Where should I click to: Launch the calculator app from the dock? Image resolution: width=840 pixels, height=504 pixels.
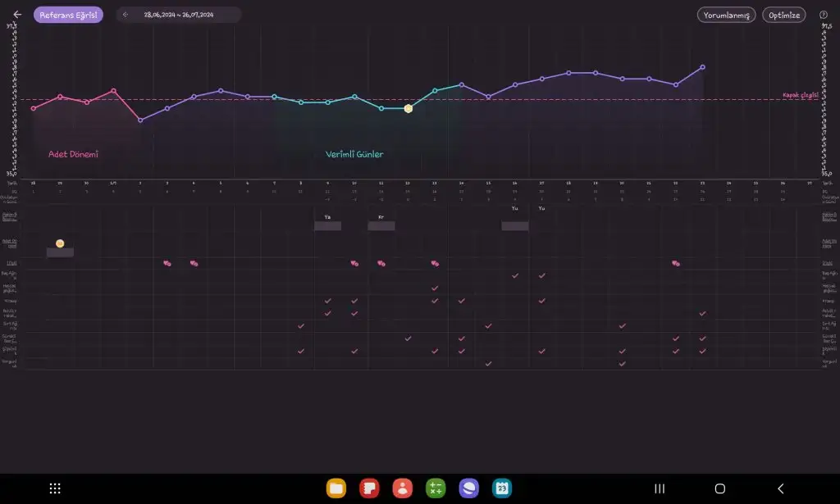coord(436,488)
